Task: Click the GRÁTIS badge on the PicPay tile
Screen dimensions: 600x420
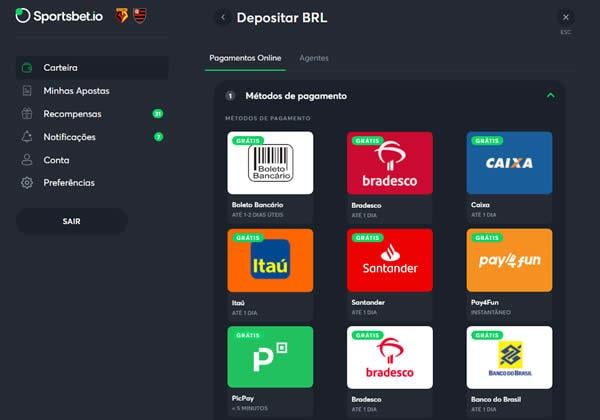Action: (248, 335)
